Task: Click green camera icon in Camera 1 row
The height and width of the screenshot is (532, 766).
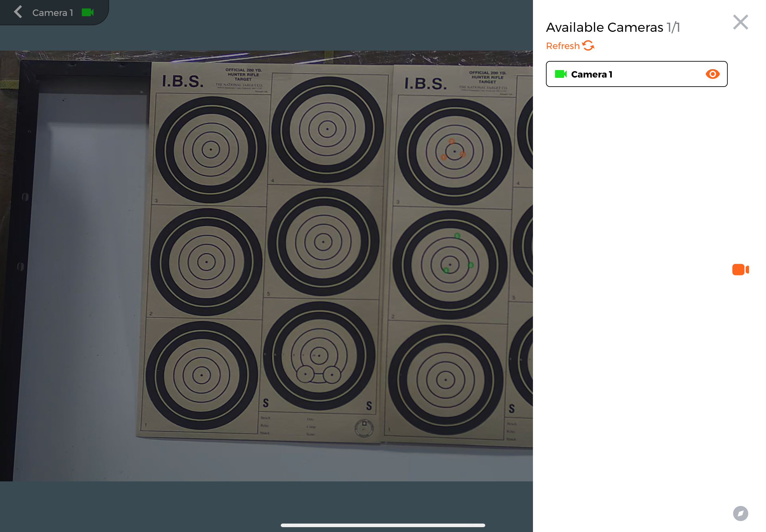Action: tap(560, 74)
